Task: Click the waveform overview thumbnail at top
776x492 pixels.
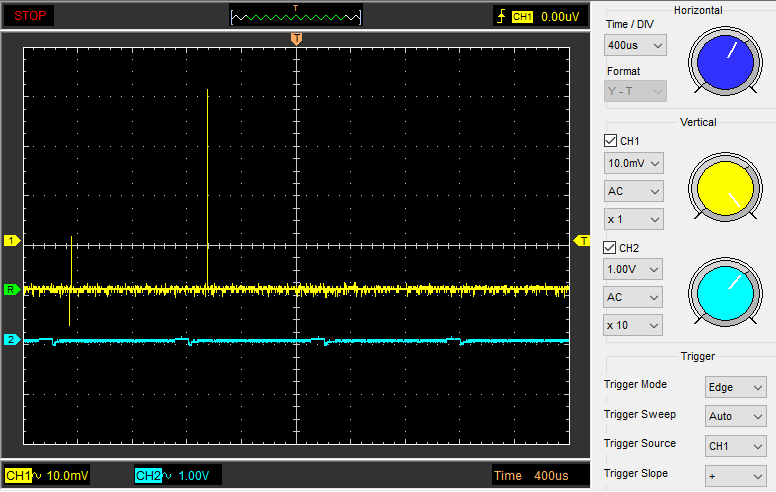Action: tap(295, 15)
